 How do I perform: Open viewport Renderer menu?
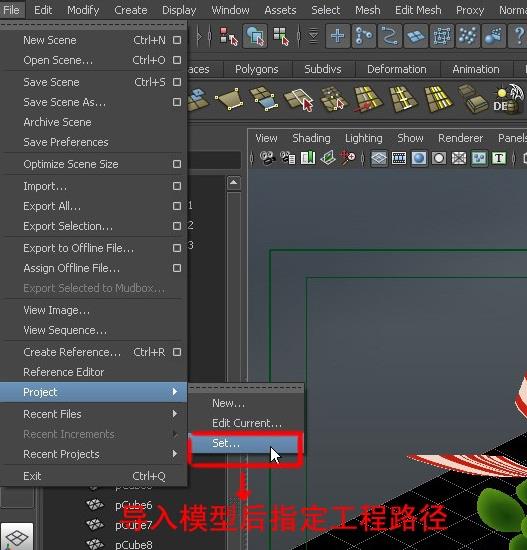[x=460, y=138]
